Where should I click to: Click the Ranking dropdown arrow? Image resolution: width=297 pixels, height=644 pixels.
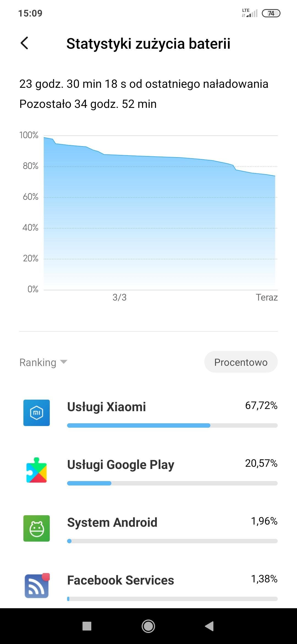64,362
